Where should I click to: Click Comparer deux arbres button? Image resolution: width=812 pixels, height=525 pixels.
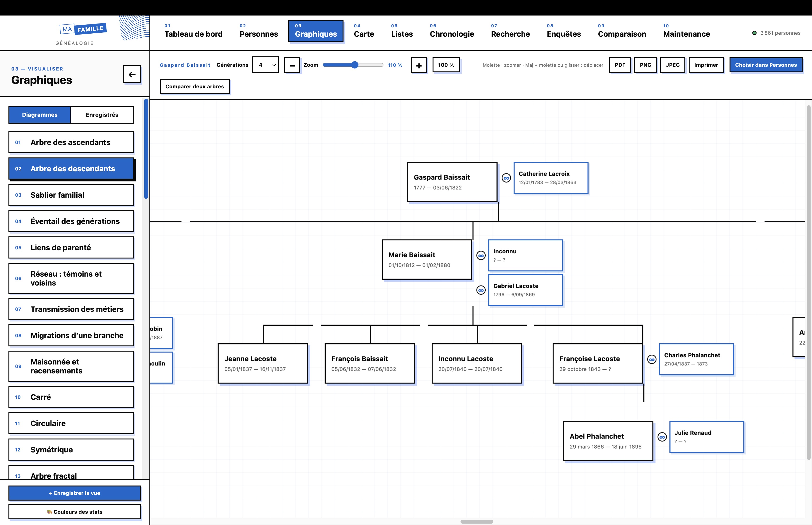click(195, 86)
